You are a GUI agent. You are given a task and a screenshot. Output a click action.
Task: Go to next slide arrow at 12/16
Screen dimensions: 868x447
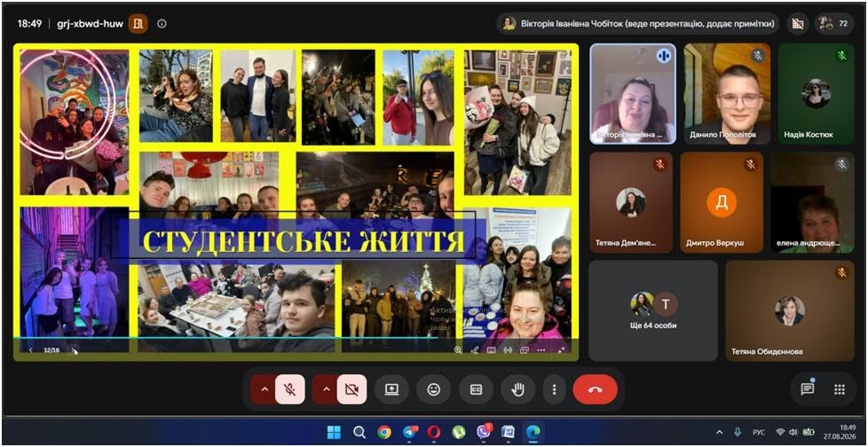(73, 350)
